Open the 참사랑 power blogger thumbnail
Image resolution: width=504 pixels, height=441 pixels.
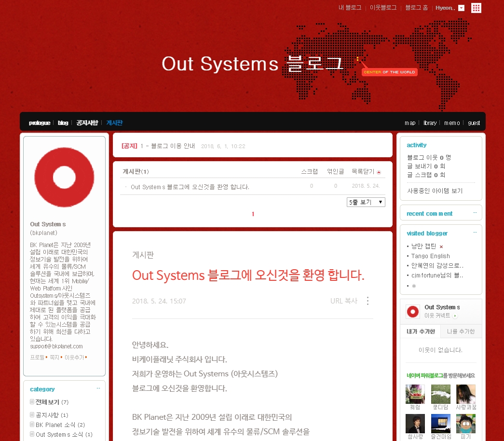click(415, 424)
